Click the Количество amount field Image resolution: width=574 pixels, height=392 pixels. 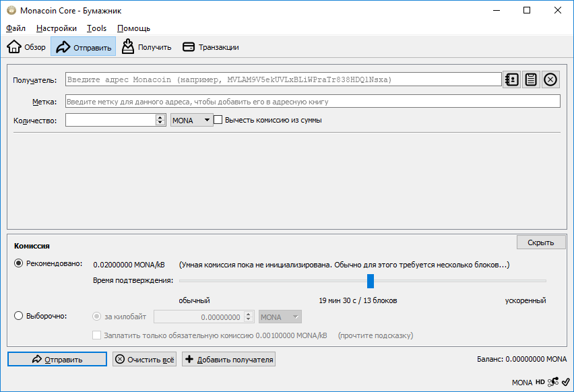(x=110, y=120)
